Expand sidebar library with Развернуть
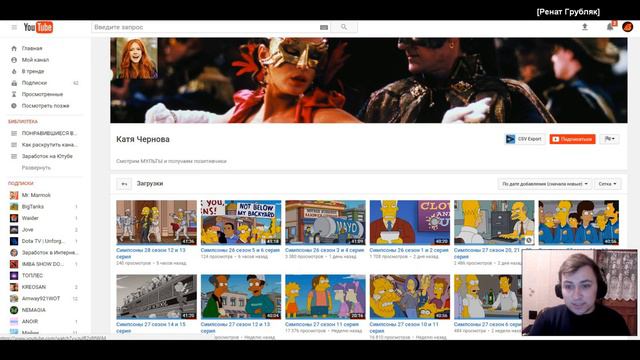The image size is (640, 360). tap(36, 168)
